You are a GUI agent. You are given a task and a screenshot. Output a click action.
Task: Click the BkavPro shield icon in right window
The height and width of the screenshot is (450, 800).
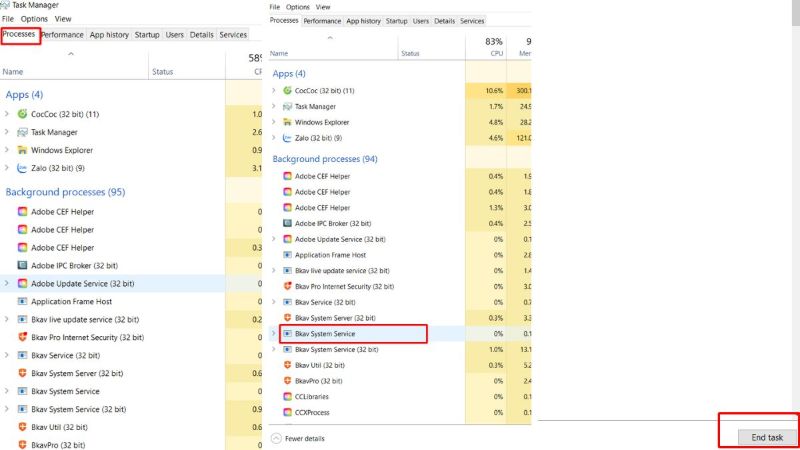[x=288, y=381]
